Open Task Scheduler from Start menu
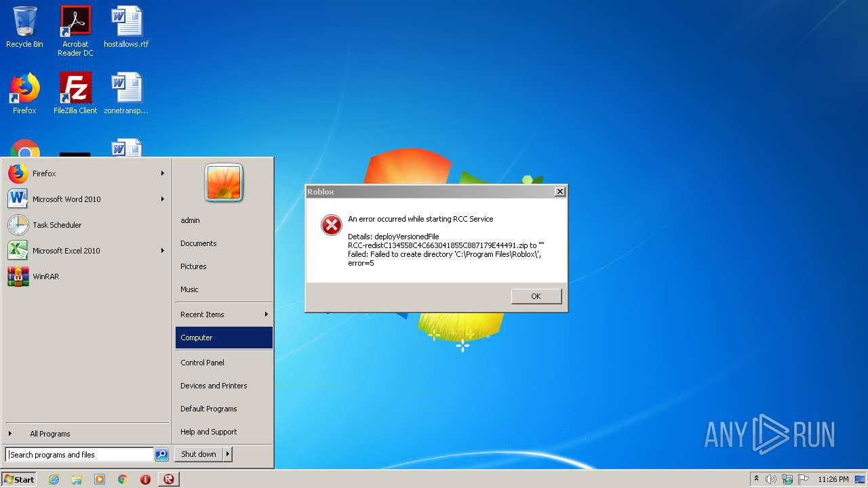 (x=87, y=225)
